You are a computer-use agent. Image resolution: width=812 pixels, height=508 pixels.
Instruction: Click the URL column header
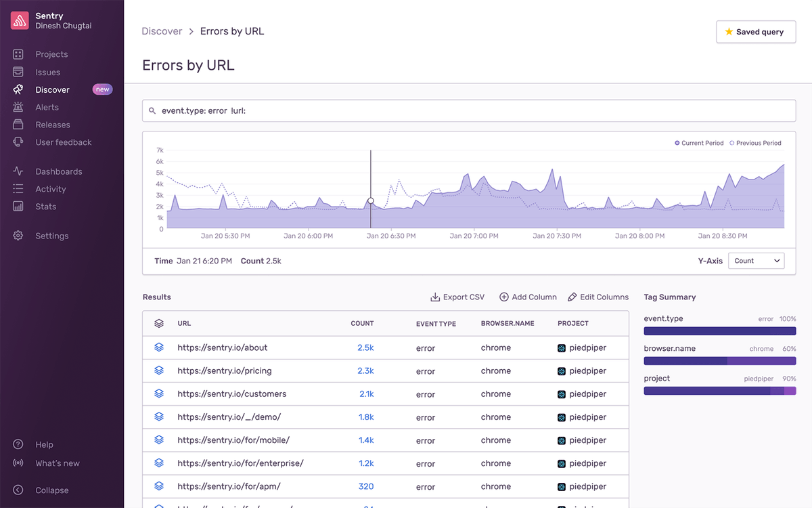coord(184,324)
